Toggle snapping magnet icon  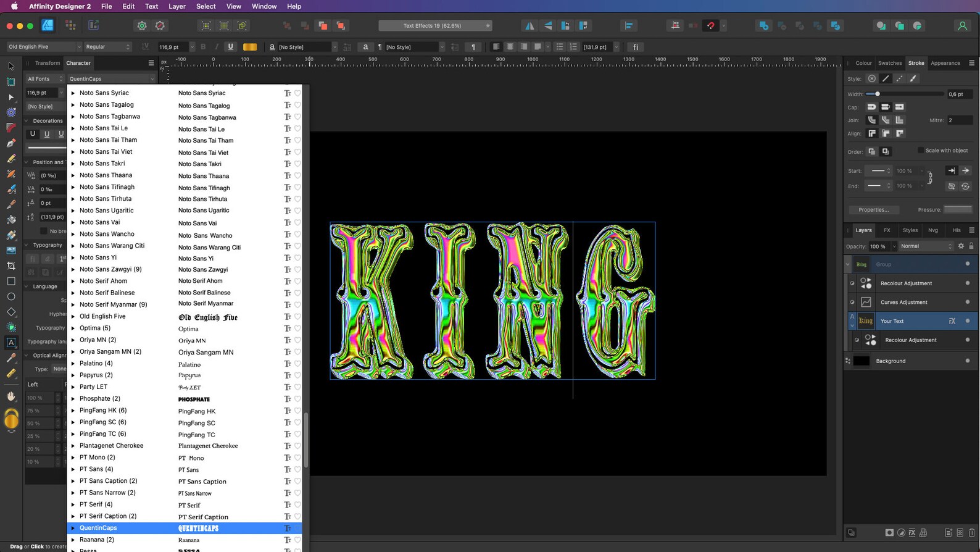tap(711, 25)
